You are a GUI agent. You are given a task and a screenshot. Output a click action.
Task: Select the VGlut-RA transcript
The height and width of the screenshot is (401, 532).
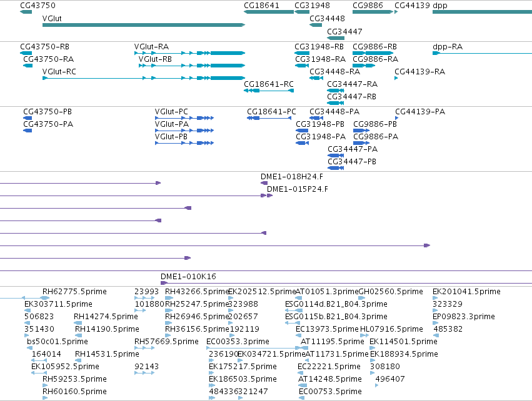coord(189,53)
